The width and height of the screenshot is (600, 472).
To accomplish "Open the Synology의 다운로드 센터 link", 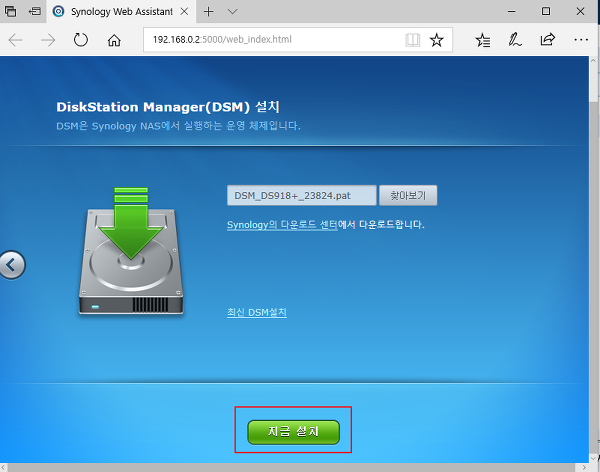I will click(x=282, y=225).
